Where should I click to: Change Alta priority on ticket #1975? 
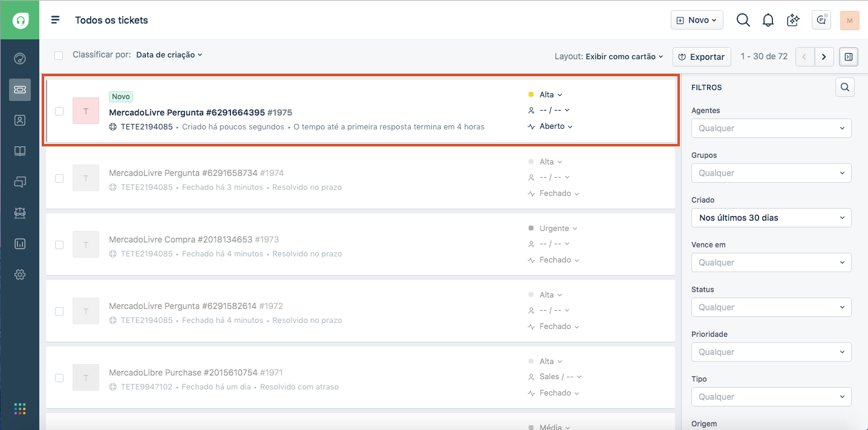550,94
